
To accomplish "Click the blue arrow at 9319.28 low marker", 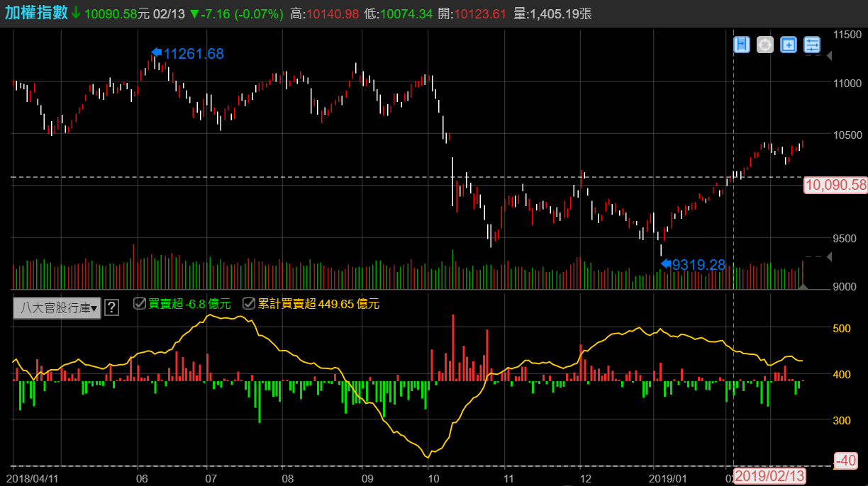I will [665, 264].
